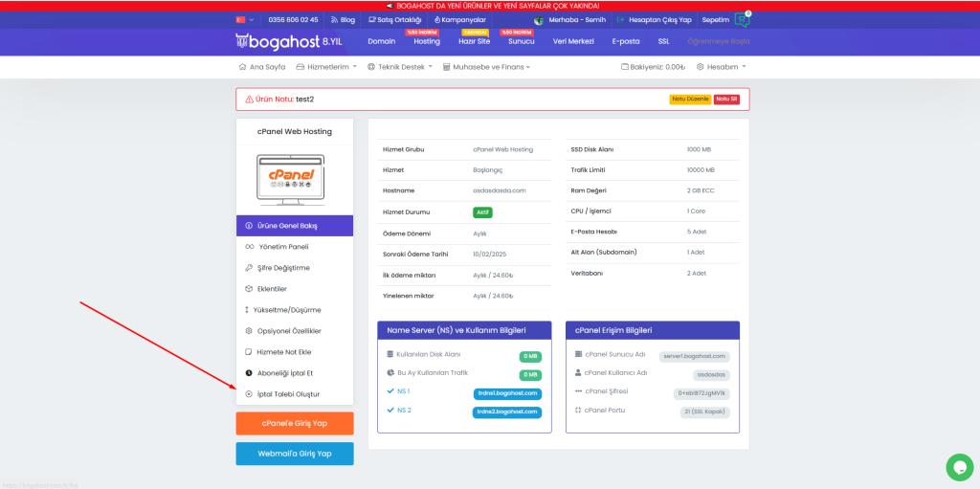The image size is (980, 489).
Task: Click the Bakiyeniz: 0.00₺ balance
Action: 653,67
